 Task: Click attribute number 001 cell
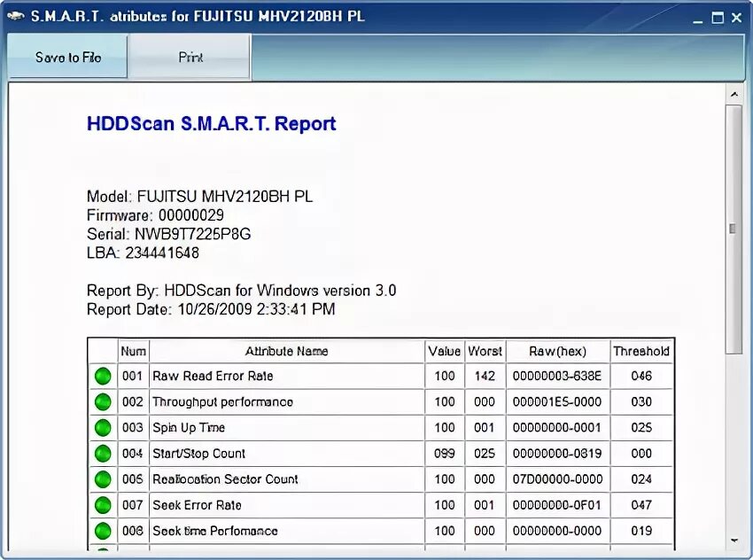click(x=133, y=376)
